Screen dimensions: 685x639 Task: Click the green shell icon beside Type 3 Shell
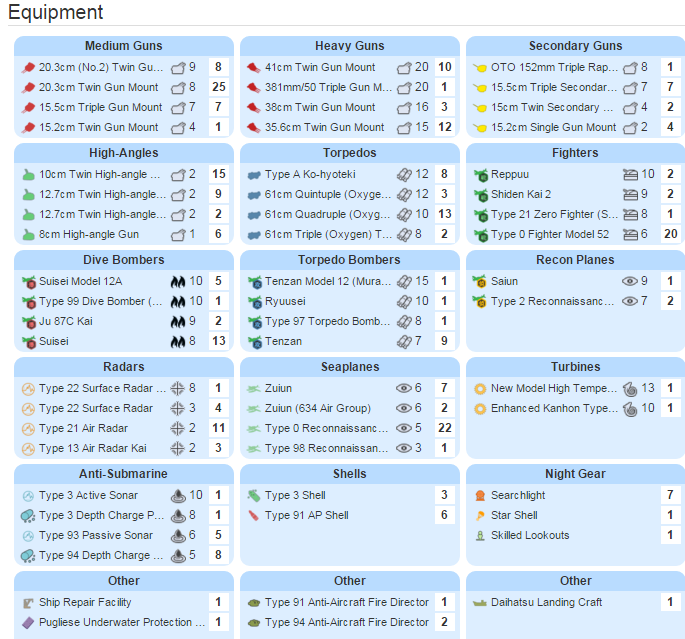tap(254, 496)
